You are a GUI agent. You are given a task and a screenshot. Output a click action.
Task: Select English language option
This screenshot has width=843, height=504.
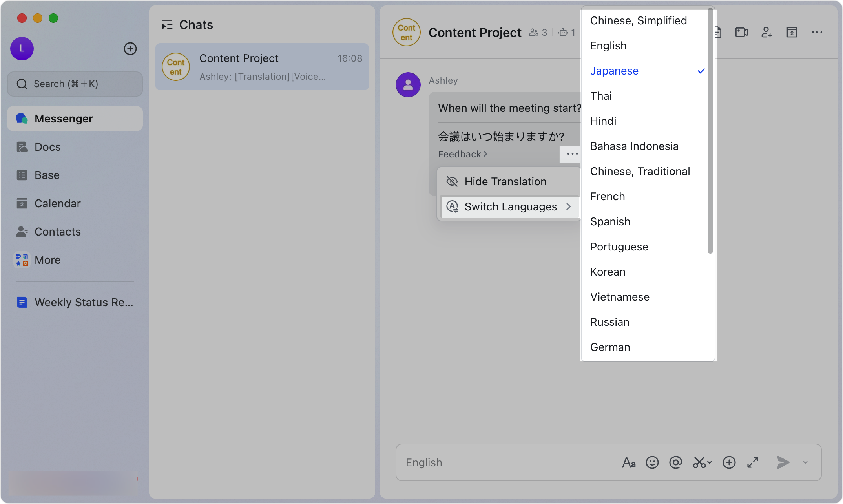(x=648, y=46)
